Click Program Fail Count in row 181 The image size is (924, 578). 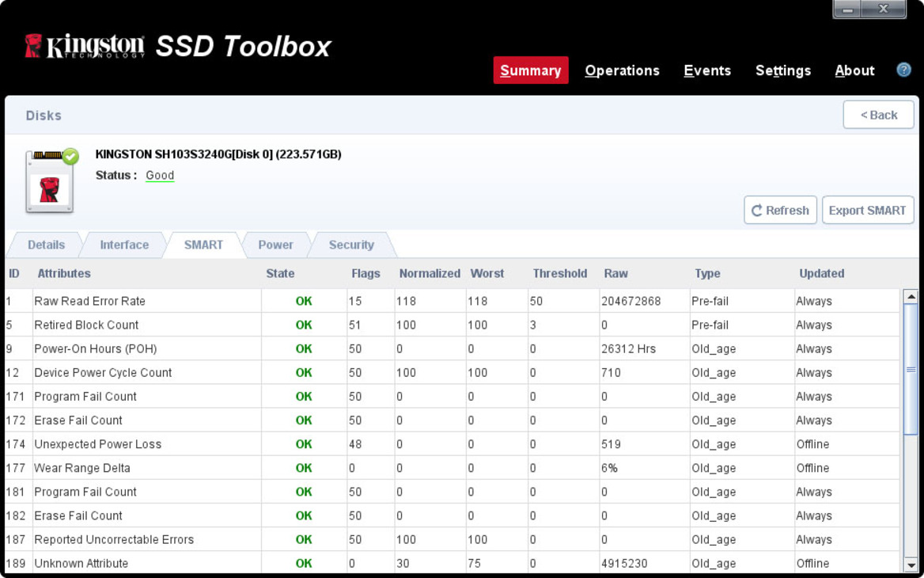click(x=85, y=492)
